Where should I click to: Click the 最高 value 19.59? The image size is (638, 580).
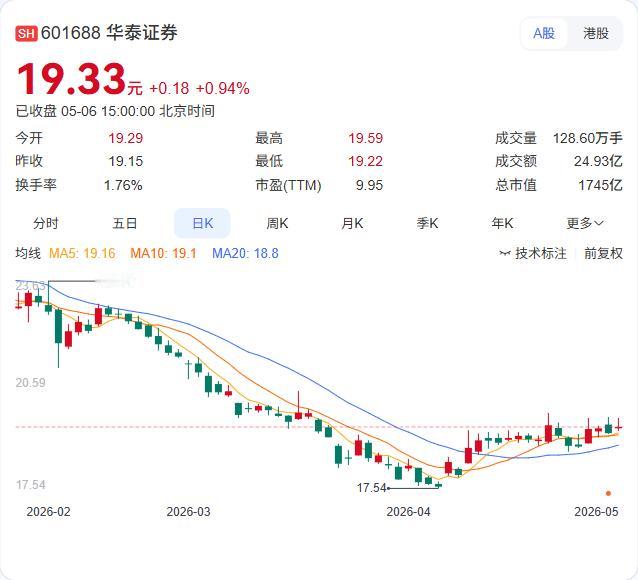(365, 138)
